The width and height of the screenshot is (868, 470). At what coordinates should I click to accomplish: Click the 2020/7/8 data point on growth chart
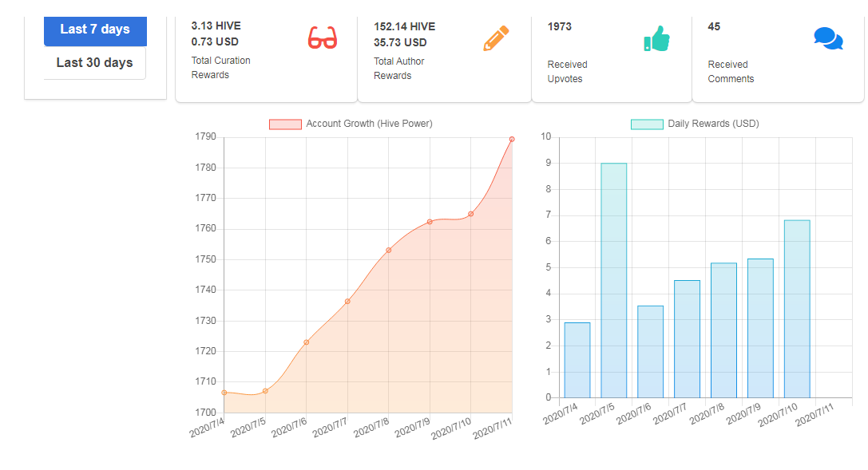(x=389, y=251)
